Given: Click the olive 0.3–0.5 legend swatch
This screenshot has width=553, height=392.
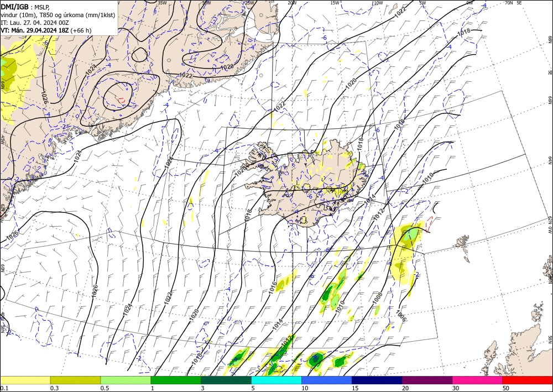Looking at the screenshot, I should click(x=75, y=380).
